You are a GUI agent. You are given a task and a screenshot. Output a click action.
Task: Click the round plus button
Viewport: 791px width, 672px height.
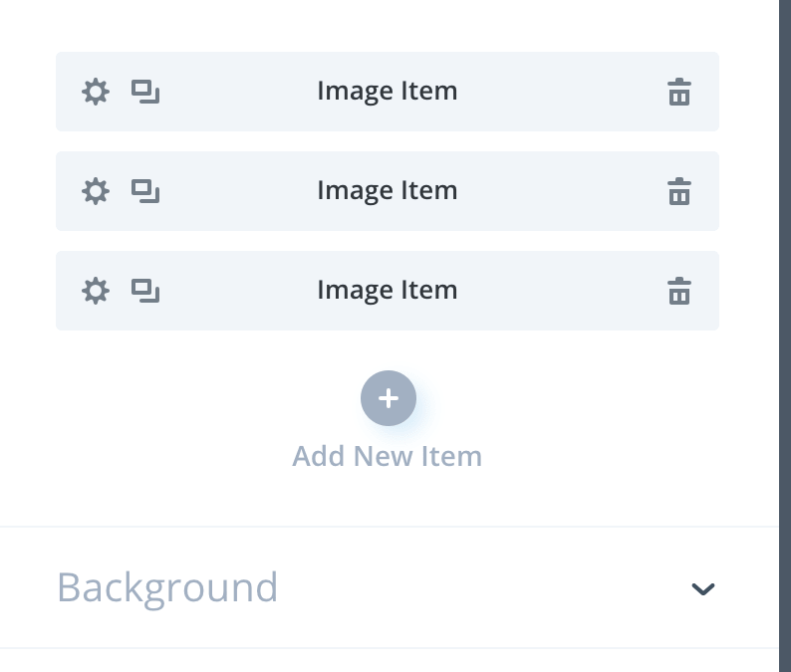(x=388, y=398)
